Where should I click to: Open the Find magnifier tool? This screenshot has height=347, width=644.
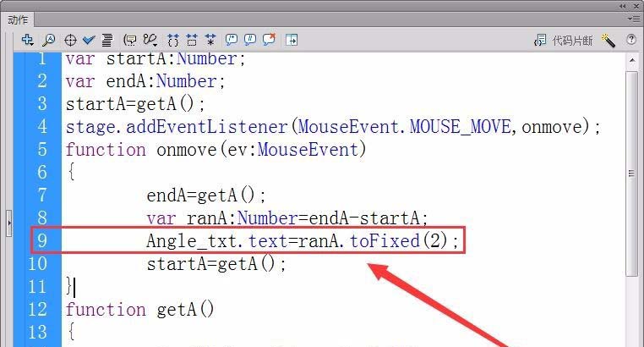[49, 40]
